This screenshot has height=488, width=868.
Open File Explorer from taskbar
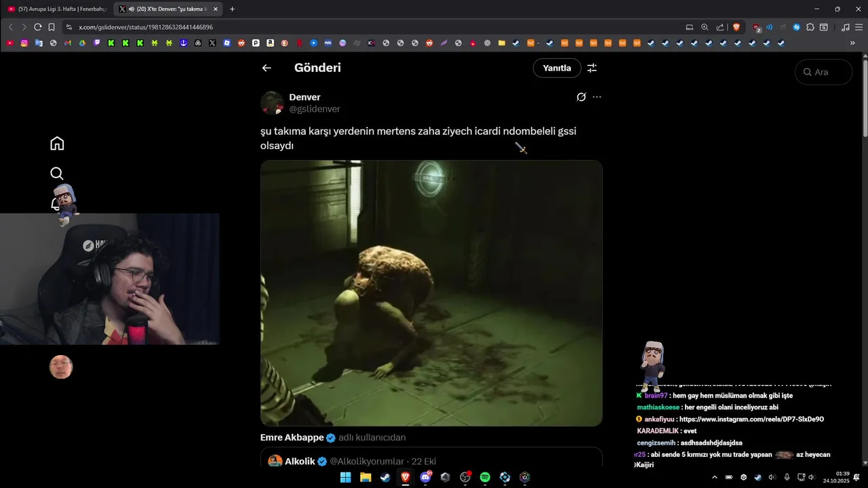[x=366, y=477]
